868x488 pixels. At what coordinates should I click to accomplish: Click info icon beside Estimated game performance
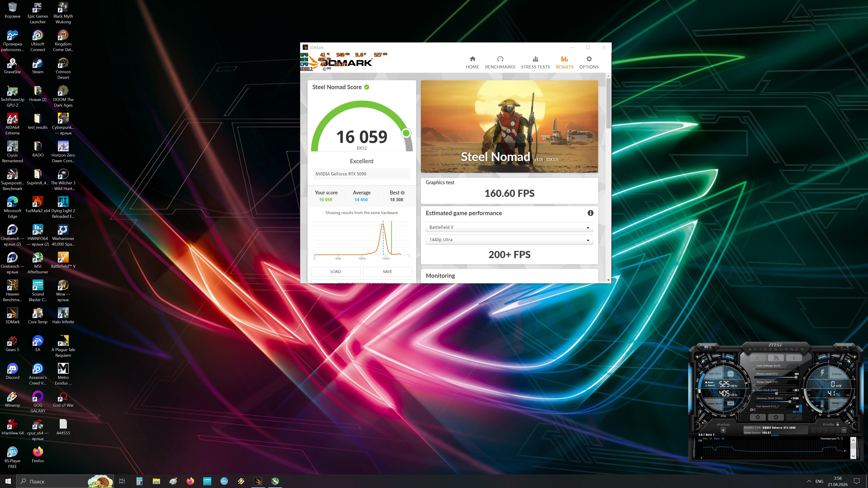(x=590, y=213)
